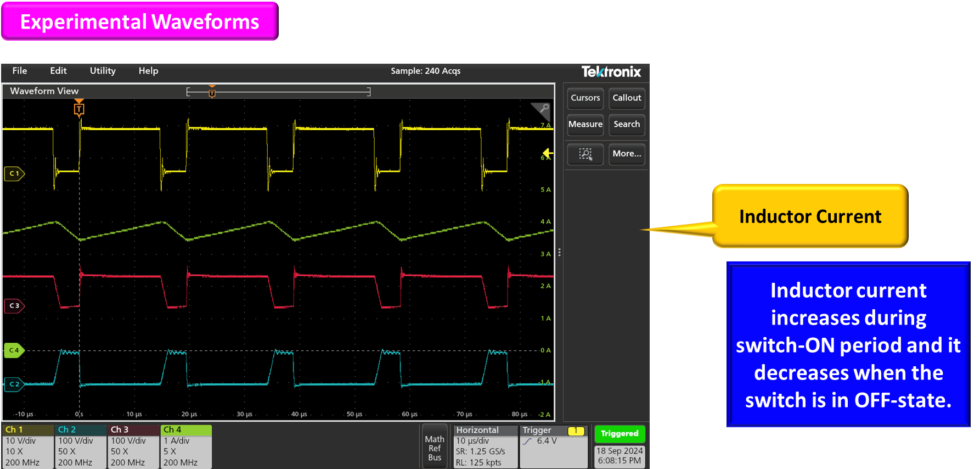The image size is (980, 469).
Task: Click the trigger source 1 yellow badge
Action: click(576, 431)
